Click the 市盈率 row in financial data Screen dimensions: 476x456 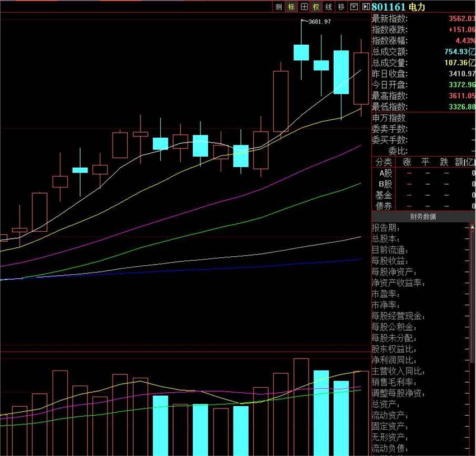[385, 294]
